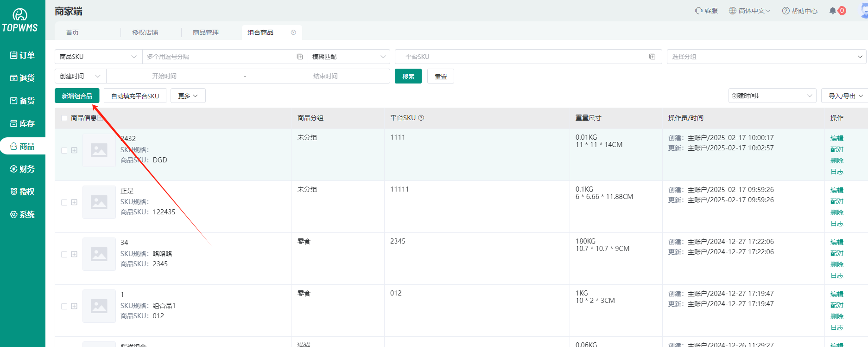Viewport: 868px width, 347px height.
Task: Click the 帮助中心 help center icon
Action: [786, 11]
